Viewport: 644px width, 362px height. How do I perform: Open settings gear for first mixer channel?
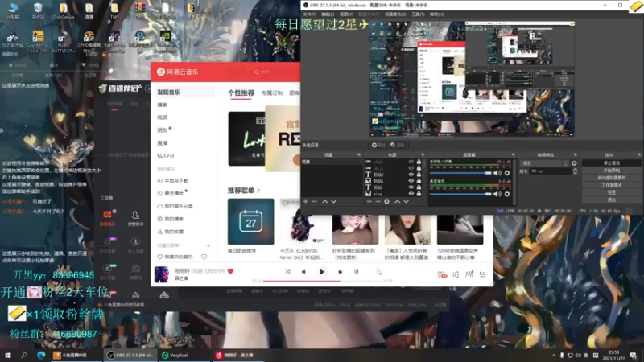[507, 173]
